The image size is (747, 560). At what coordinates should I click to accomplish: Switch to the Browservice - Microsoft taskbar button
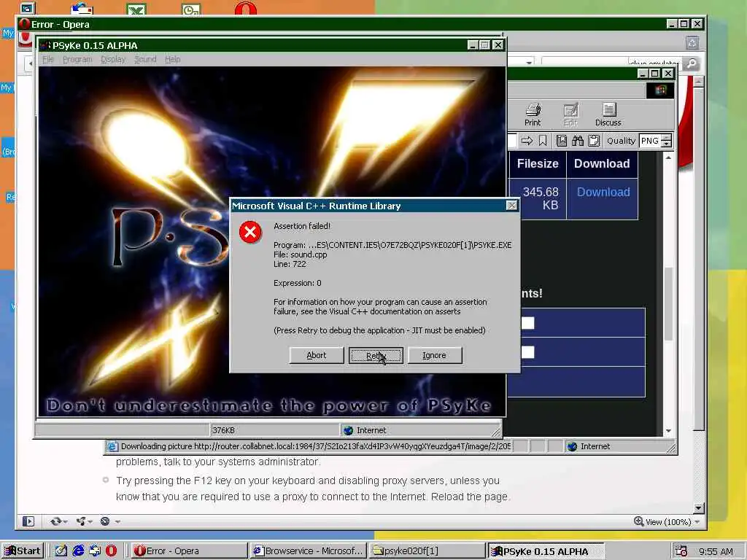(x=309, y=551)
